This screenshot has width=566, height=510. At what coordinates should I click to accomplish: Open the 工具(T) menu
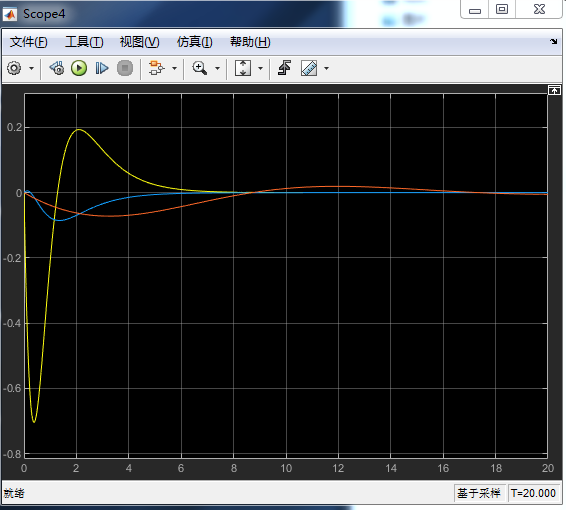84,42
